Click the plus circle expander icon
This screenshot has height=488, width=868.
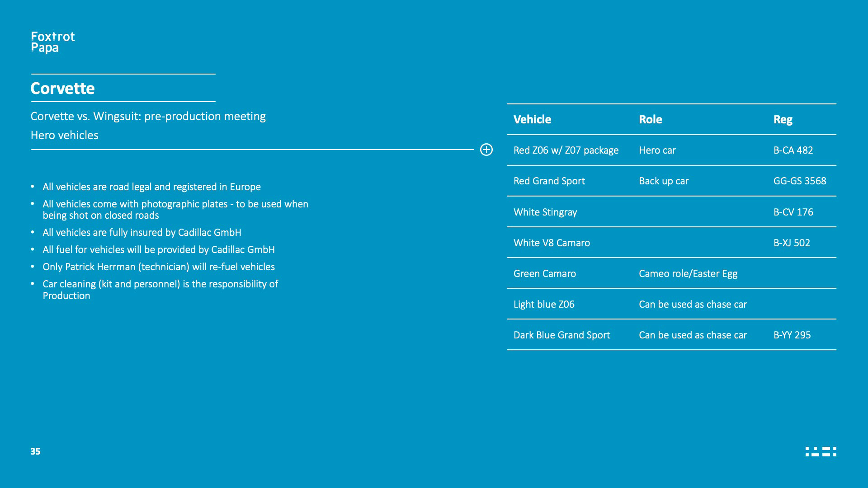tap(486, 150)
